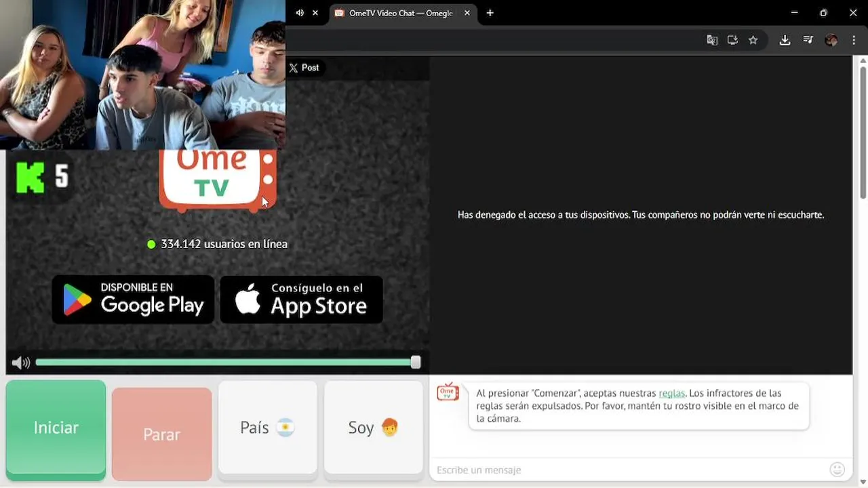Open the reglas link
Image resolution: width=868 pixels, height=488 pixels.
[672, 393]
